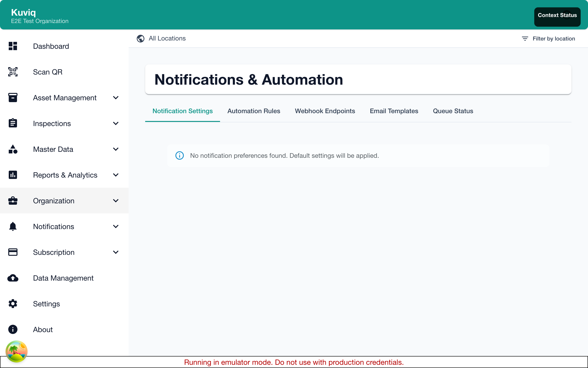Click the Notifications bell icon
The width and height of the screenshot is (588, 368).
[13, 226]
